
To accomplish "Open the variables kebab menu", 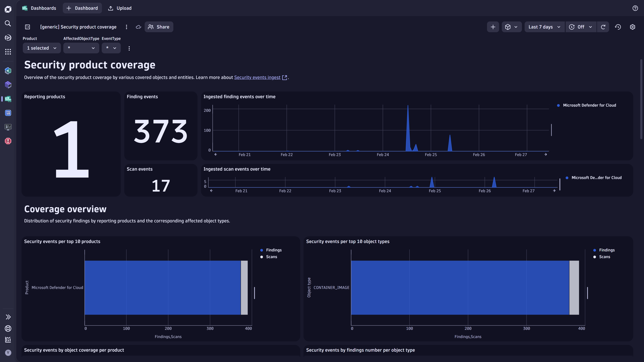I will (129, 48).
